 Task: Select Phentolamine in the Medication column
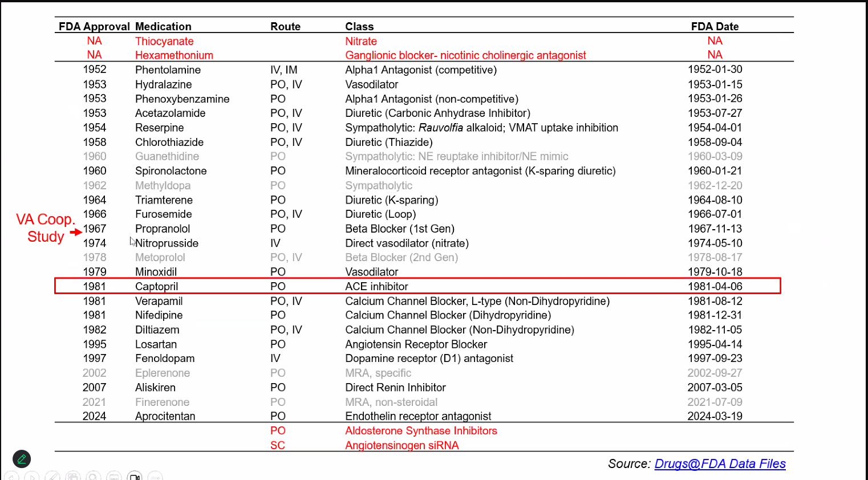(x=168, y=70)
